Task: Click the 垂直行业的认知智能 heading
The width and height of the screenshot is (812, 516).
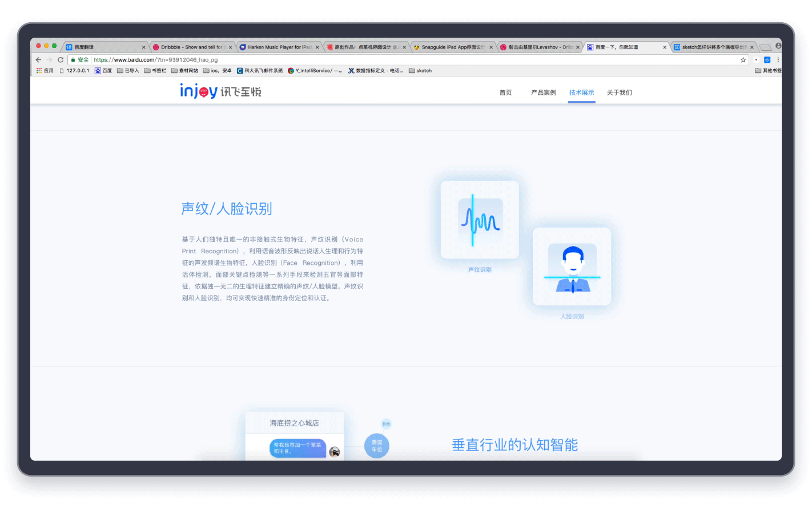Action: 515,445
